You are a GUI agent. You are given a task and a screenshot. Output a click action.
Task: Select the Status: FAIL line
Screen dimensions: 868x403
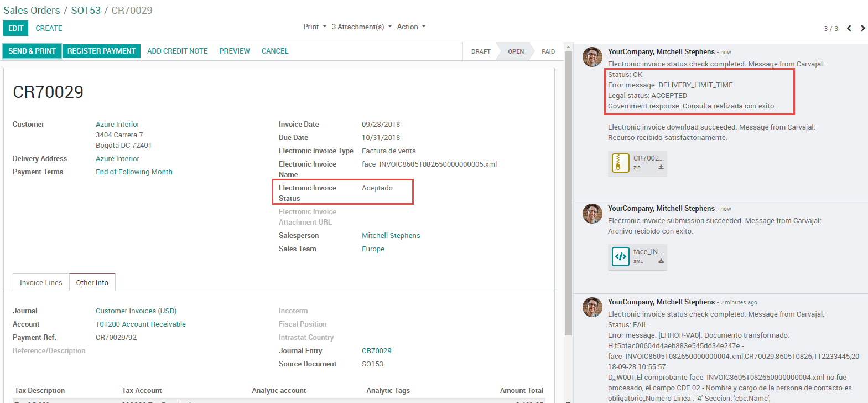click(627, 325)
